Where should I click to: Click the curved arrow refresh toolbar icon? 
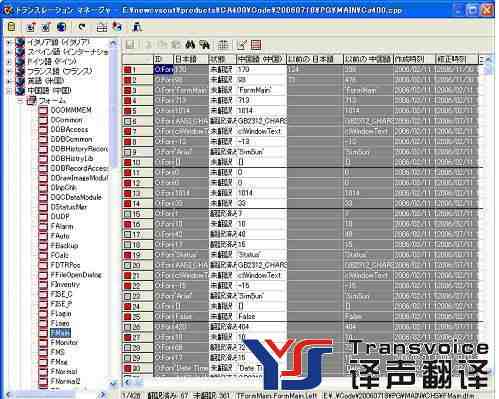[82, 27]
